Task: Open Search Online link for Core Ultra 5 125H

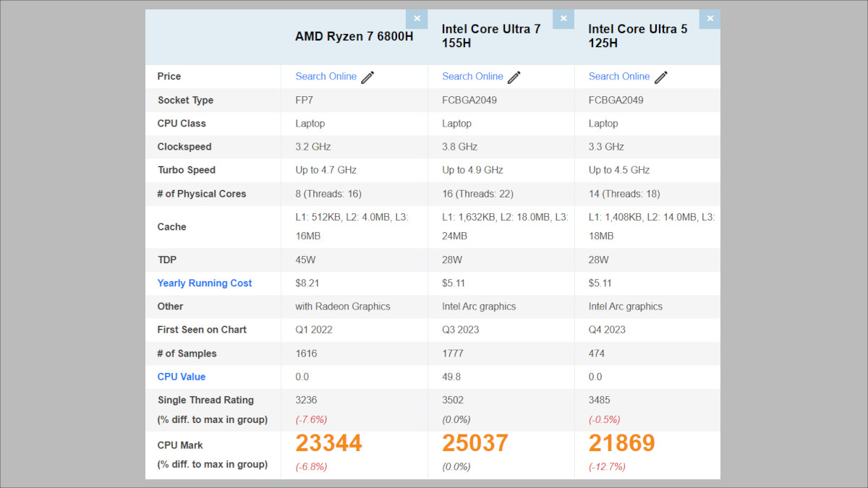Action: [618, 77]
